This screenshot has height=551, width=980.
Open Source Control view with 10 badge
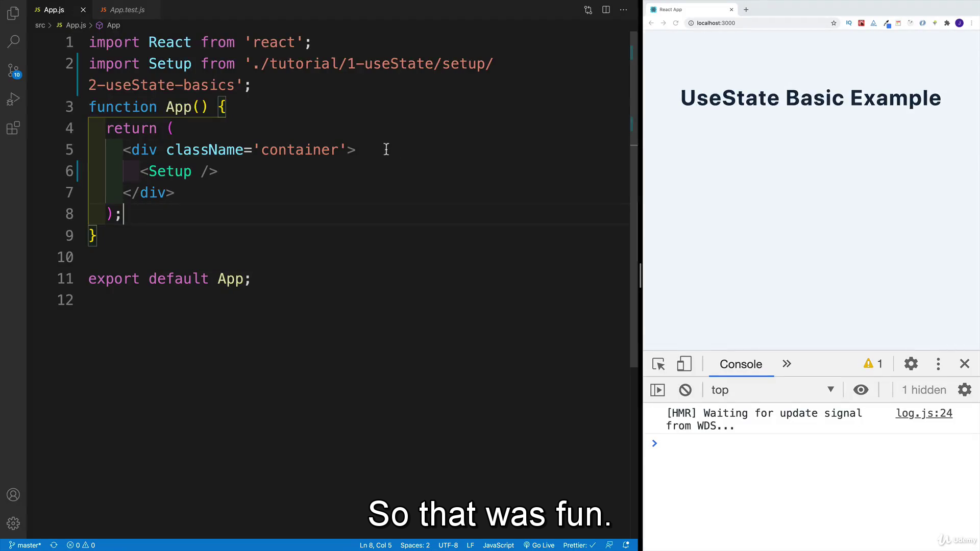point(13,70)
